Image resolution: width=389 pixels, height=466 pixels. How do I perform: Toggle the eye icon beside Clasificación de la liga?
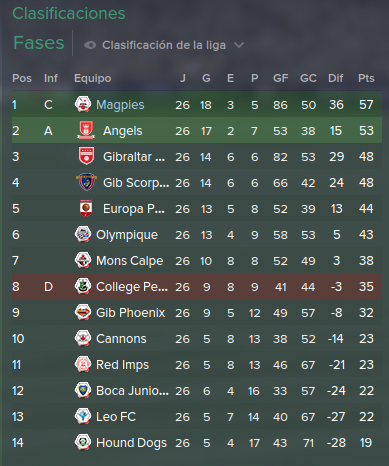point(90,45)
